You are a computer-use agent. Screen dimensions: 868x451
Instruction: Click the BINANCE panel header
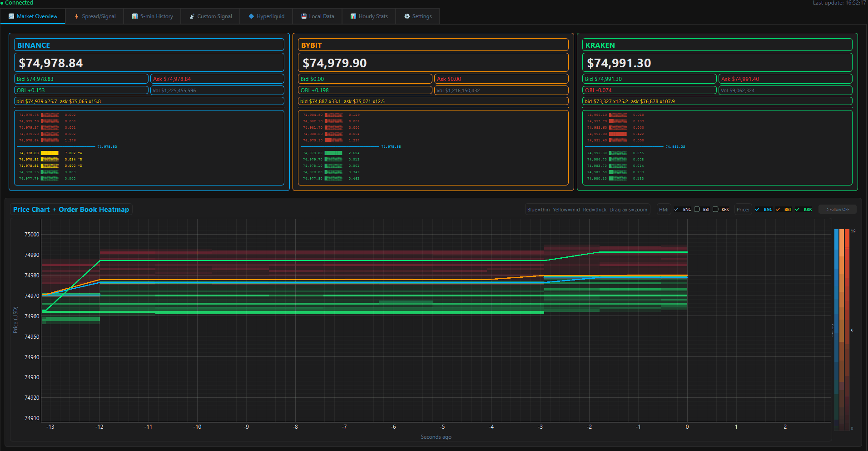click(149, 45)
